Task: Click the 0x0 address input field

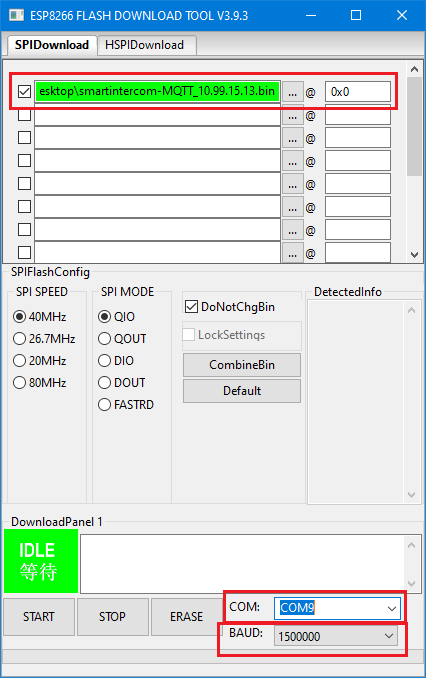Action: point(358,92)
